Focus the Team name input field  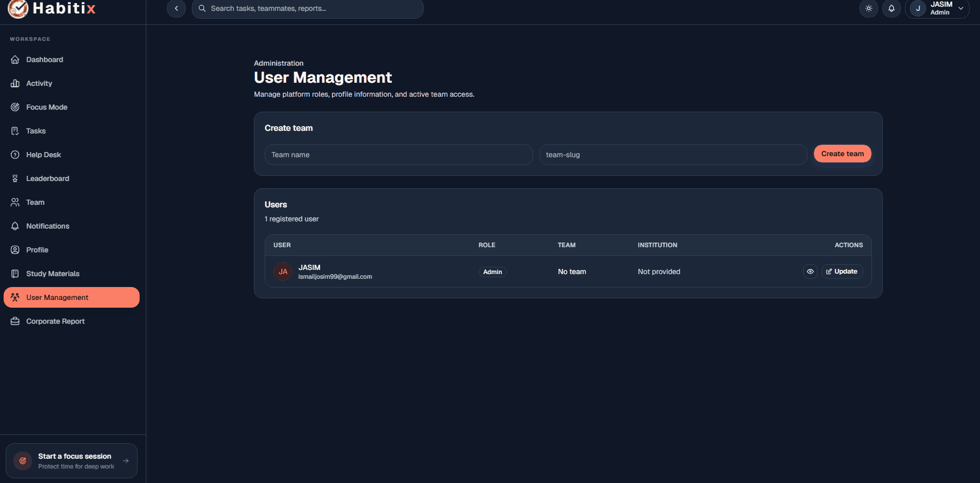pyautogui.click(x=399, y=155)
